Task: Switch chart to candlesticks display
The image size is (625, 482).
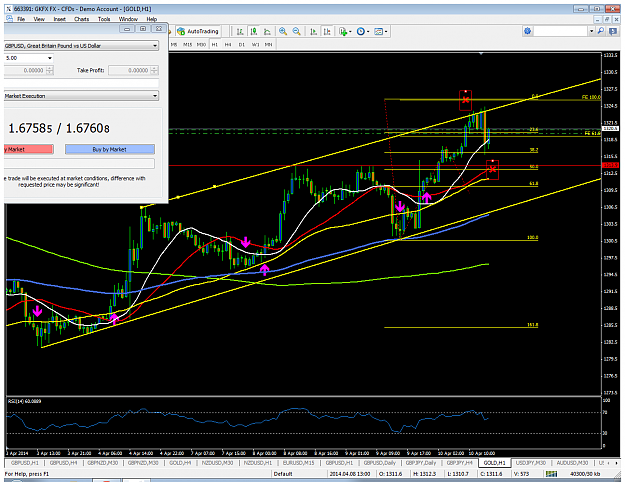Action: point(254,31)
